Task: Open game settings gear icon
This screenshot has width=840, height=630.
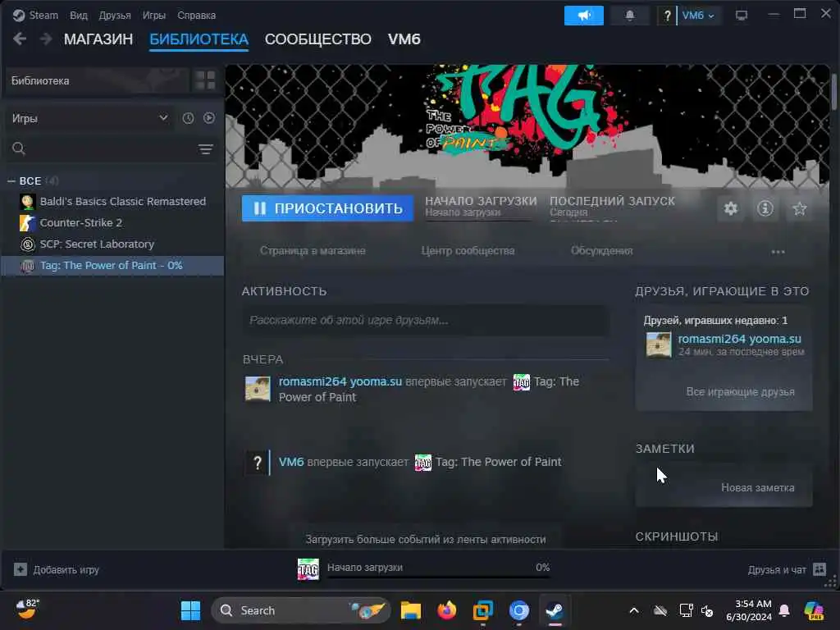Action: click(x=731, y=208)
